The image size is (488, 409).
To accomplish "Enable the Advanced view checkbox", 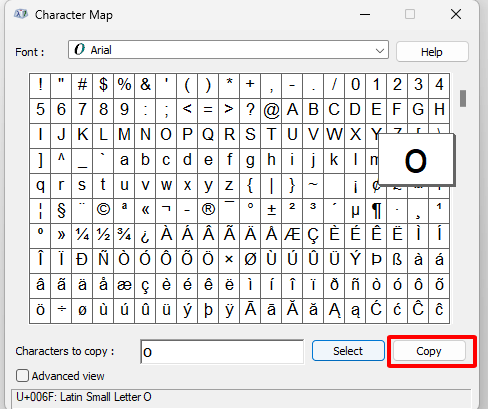I will pyautogui.click(x=23, y=376).
